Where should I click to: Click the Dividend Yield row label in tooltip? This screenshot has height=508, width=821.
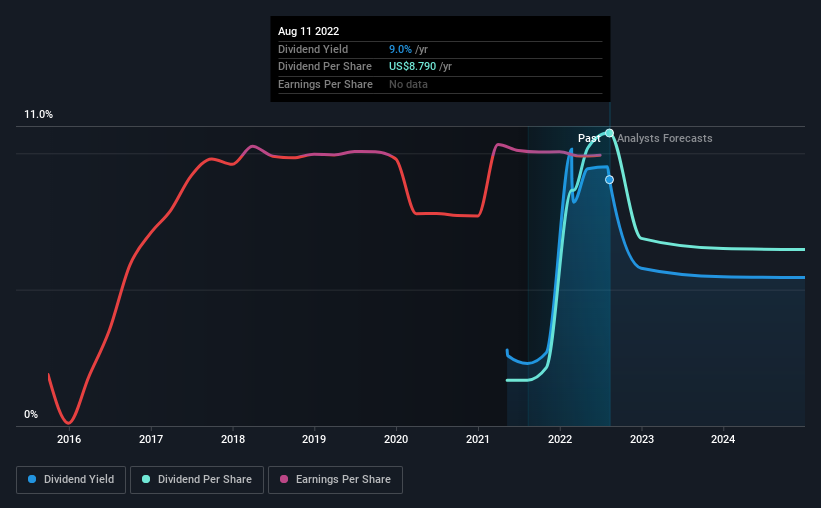pos(313,49)
